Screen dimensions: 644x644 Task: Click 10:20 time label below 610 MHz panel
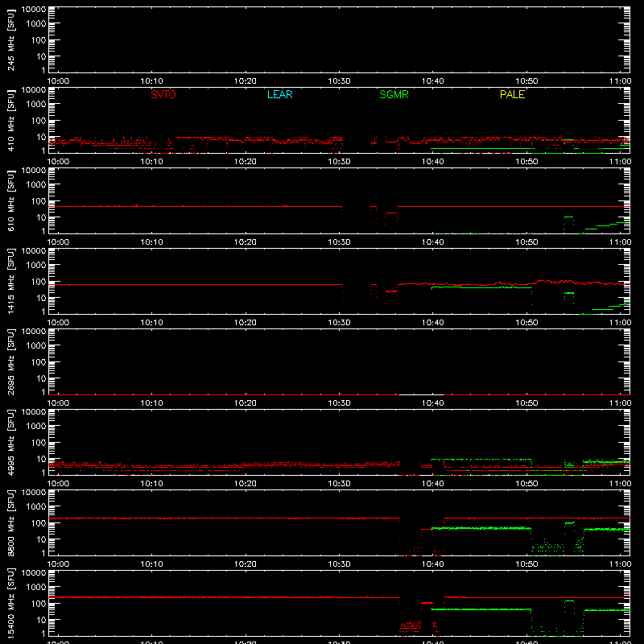246,242
